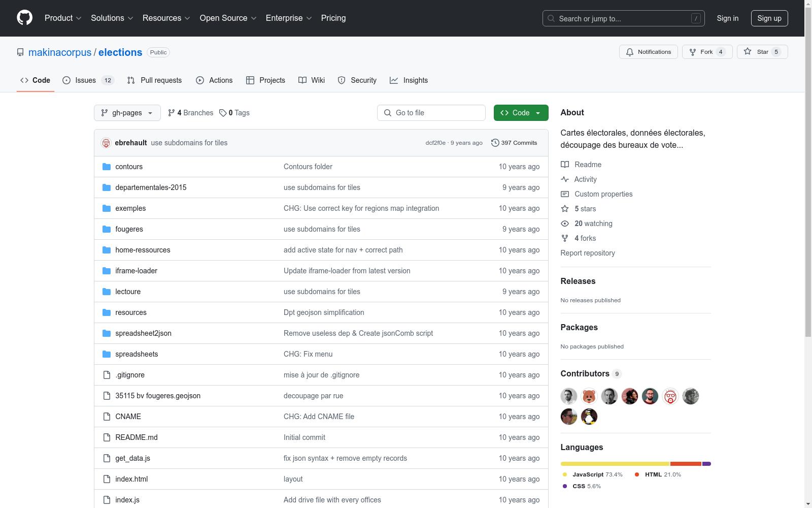Open the spreadsheet2json folder
The image size is (812, 508).
coord(143,333)
